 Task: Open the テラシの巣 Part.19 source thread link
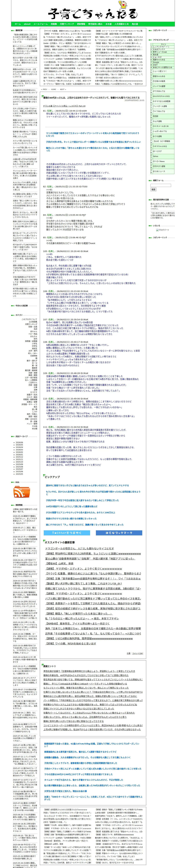(64, 106)
